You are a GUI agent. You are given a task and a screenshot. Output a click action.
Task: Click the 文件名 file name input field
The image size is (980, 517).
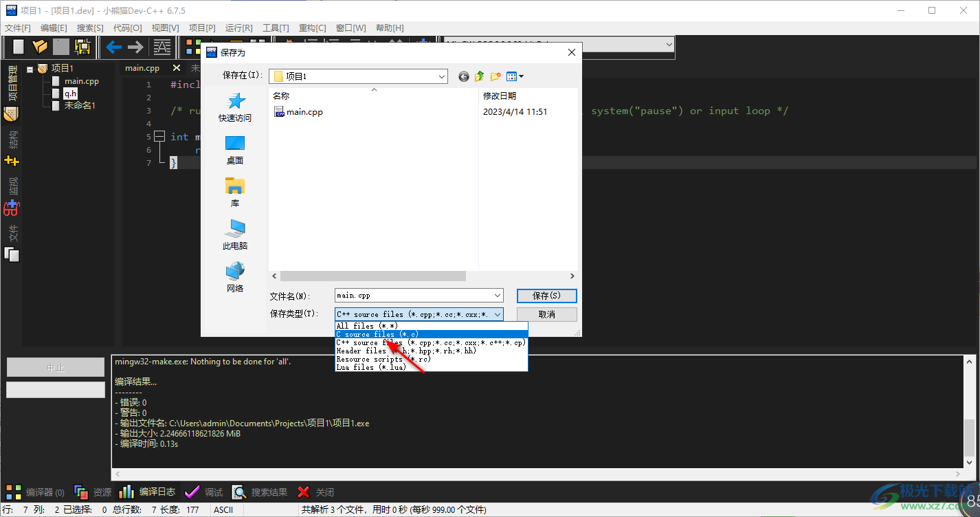414,296
